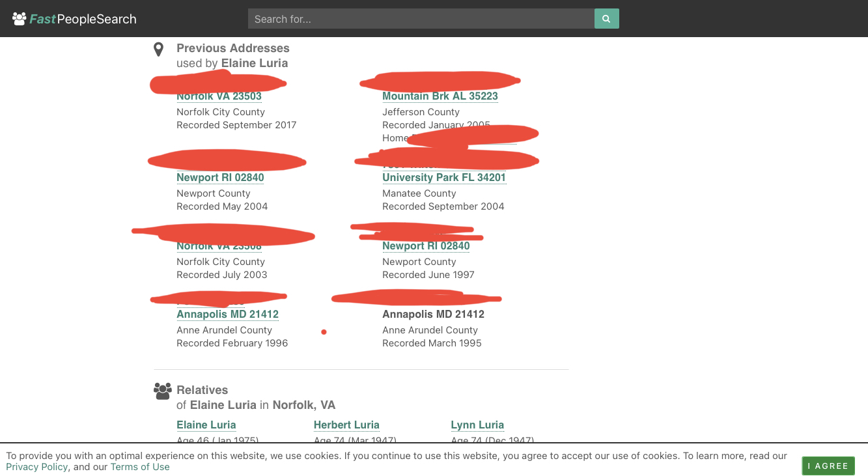Open the Privacy Policy link
This screenshot has height=476, width=868.
point(36,467)
